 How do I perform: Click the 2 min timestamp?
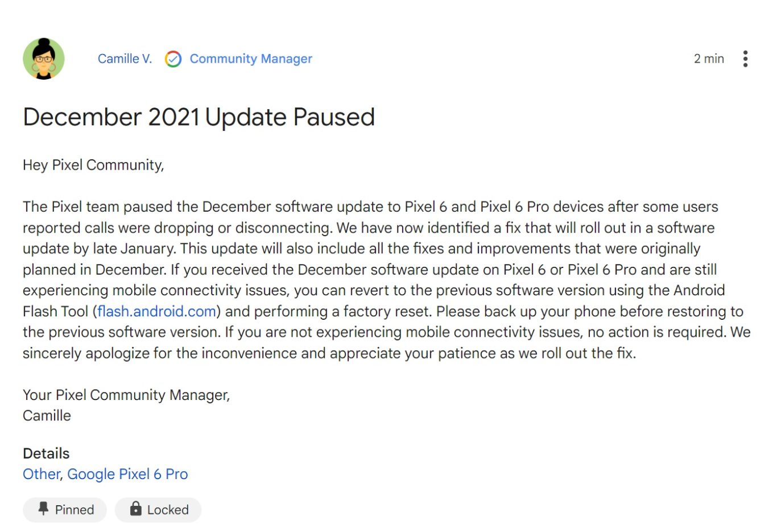point(709,59)
